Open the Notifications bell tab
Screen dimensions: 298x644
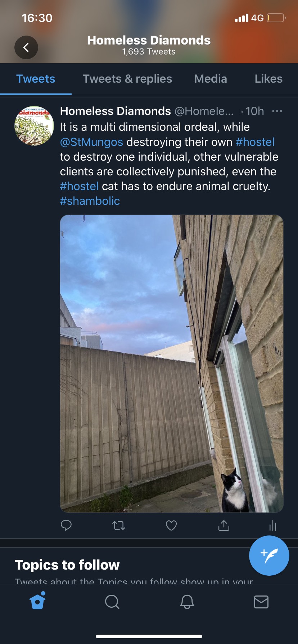[187, 602]
